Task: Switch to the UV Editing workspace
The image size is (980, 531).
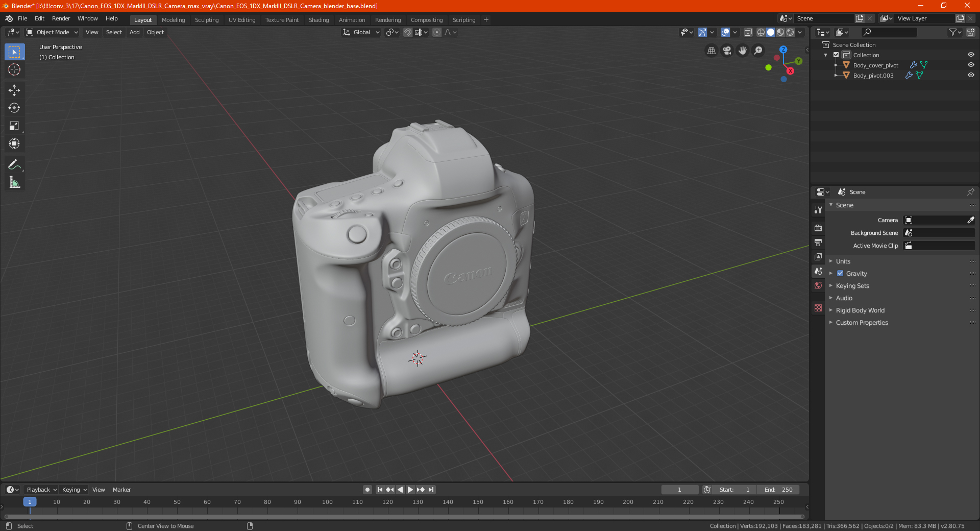Action: coord(242,20)
